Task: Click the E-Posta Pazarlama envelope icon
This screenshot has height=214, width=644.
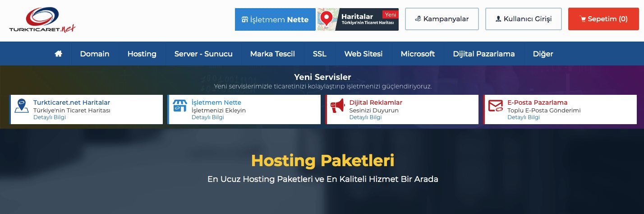Action: point(495,106)
